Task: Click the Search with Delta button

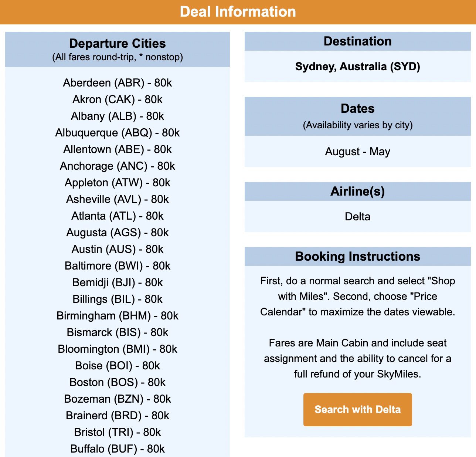Action: [357, 409]
